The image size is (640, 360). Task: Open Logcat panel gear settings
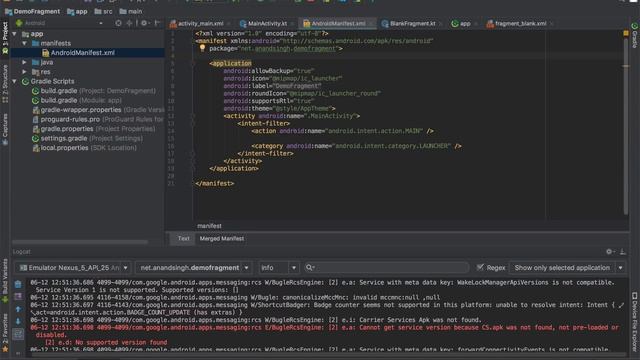click(609, 252)
